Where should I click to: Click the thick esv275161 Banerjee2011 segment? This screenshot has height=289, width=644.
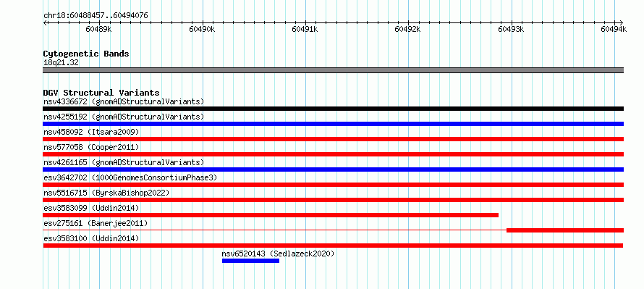(x=565, y=230)
